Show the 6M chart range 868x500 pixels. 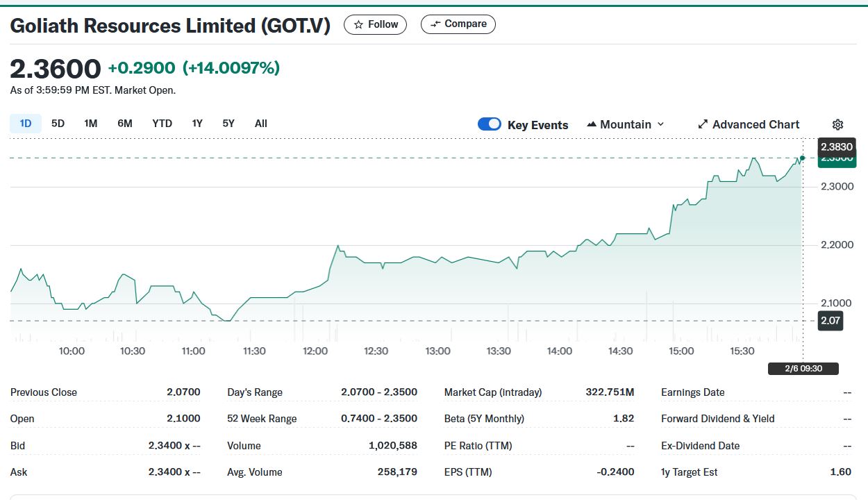125,124
